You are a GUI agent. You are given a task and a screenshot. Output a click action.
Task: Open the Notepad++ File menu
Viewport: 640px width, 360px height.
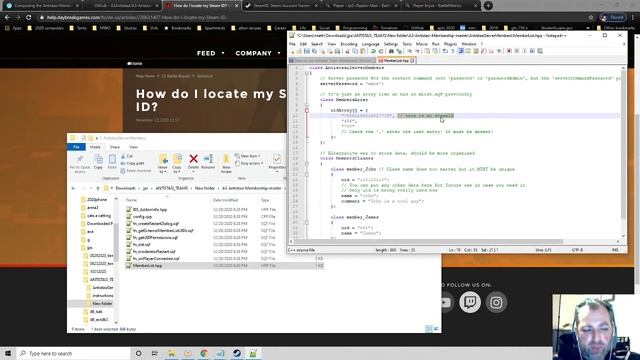[x=292, y=44]
